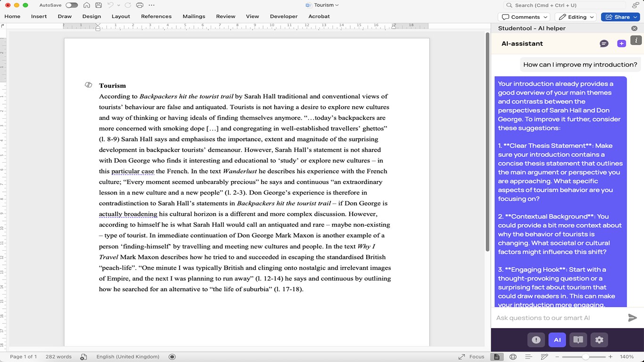Select Web Layout view icon
Screen dimensions: 644x362
[x=513, y=357]
